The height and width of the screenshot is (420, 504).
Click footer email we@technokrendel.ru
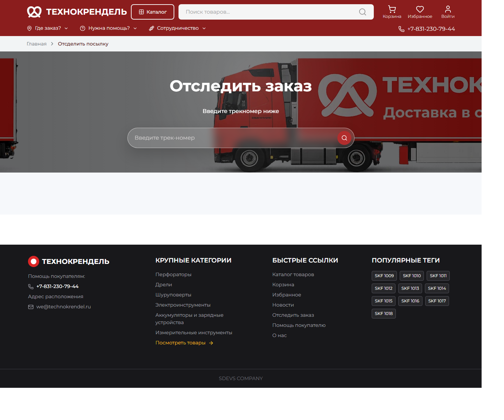point(64,307)
